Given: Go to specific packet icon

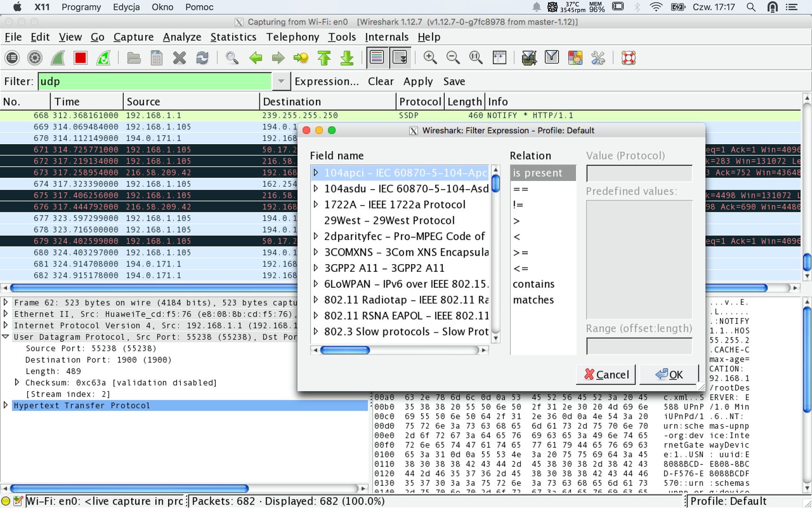Looking at the screenshot, I should click(x=301, y=58).
